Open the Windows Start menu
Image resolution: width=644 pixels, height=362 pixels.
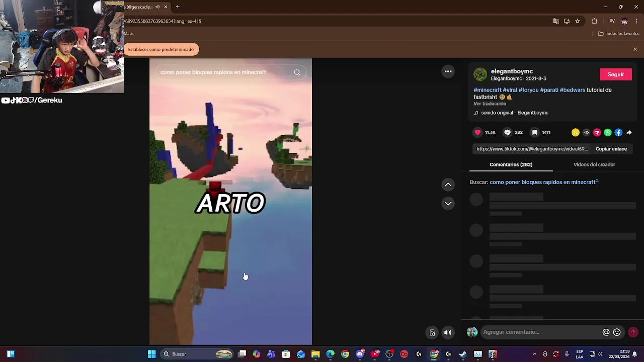pyautogui.click(x=151, y=354)
